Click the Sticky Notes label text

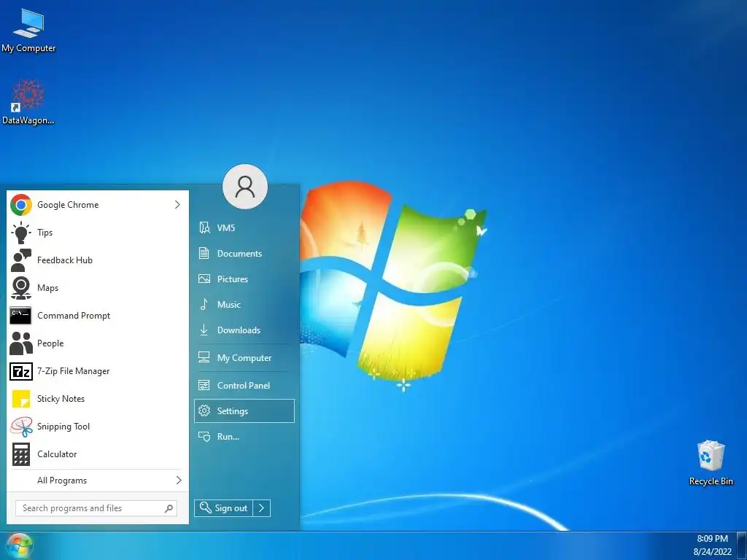pos(61,399)
